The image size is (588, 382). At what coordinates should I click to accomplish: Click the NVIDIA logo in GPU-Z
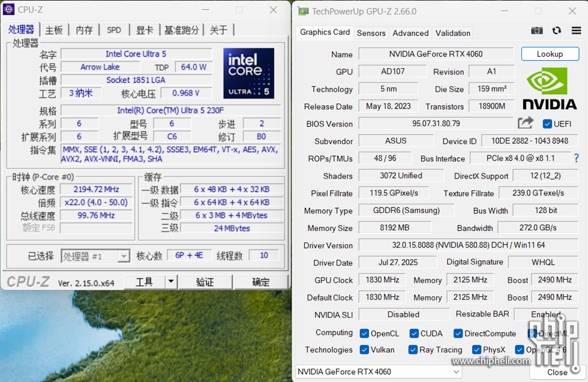click(x=550, y=89)
